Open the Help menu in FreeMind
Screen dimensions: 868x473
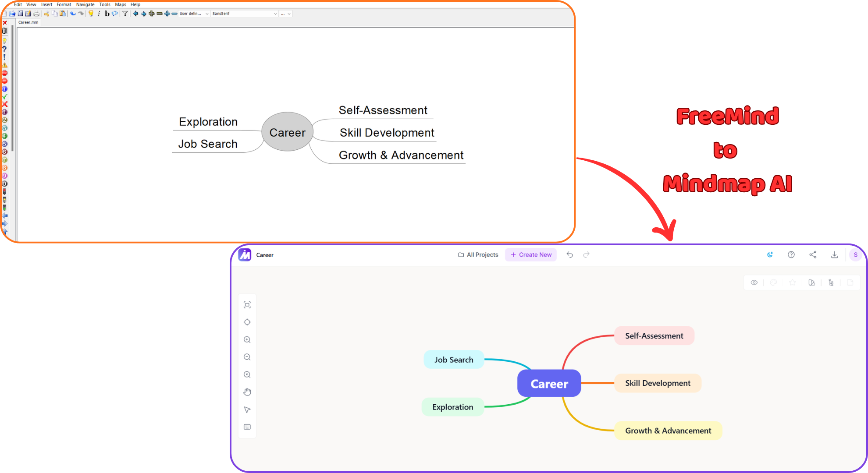coord(135,4)
